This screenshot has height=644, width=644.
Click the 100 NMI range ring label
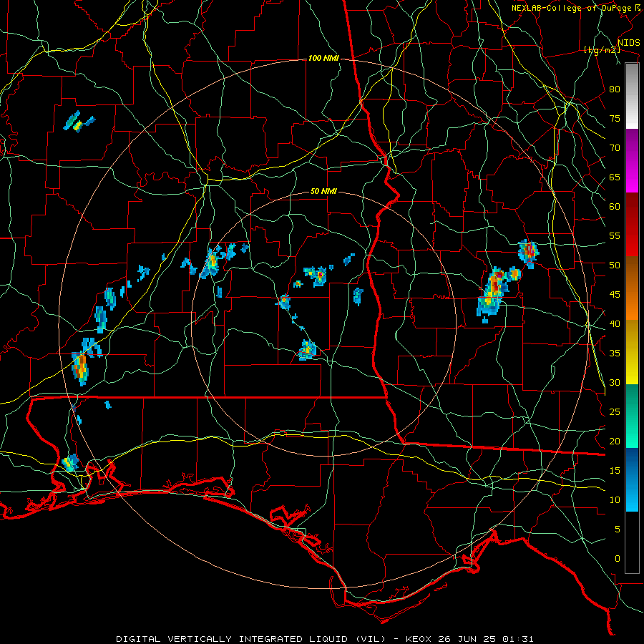323,59
